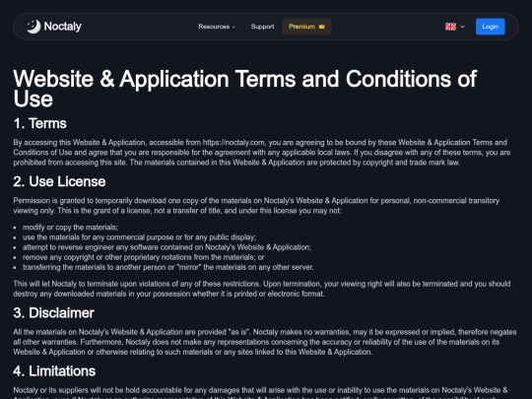Click the crown icon in Premium
Viewport: 532px width, 399px height.
[321, 27]
